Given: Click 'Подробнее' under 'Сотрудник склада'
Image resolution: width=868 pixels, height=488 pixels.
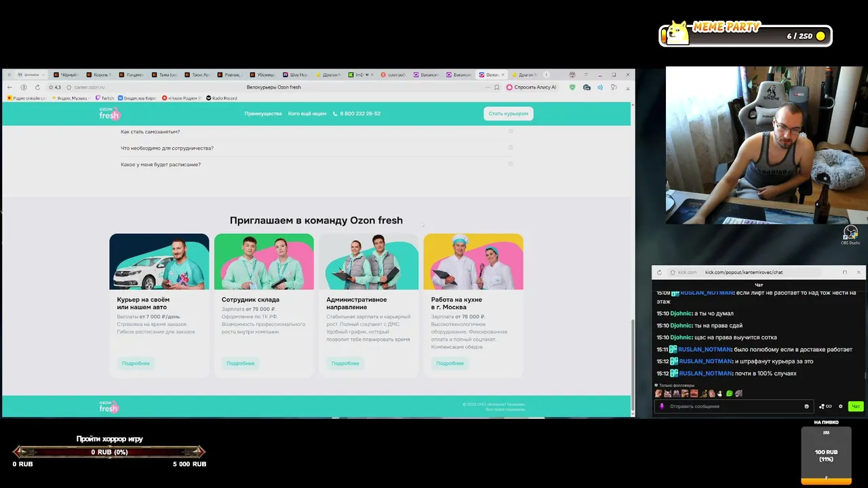Looking at the screenshot, I should click(241, 363).
